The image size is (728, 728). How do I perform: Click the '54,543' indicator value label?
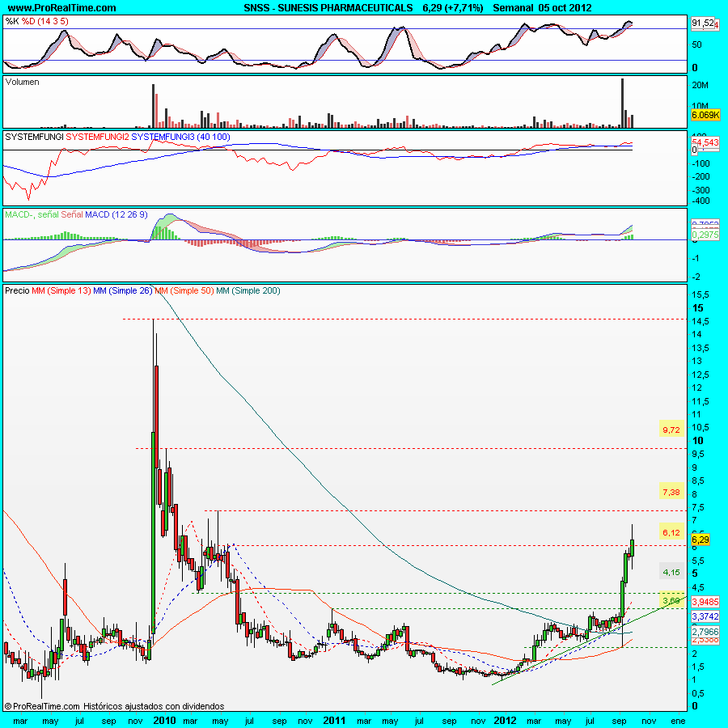(705, 142)
